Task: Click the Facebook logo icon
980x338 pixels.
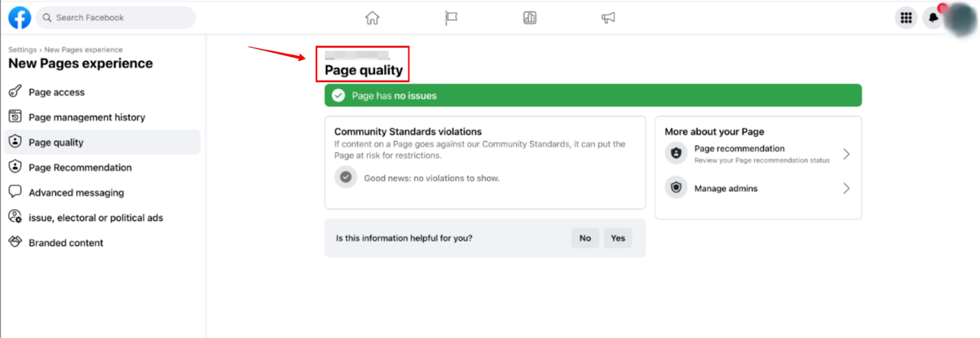Action: [20, 18]
